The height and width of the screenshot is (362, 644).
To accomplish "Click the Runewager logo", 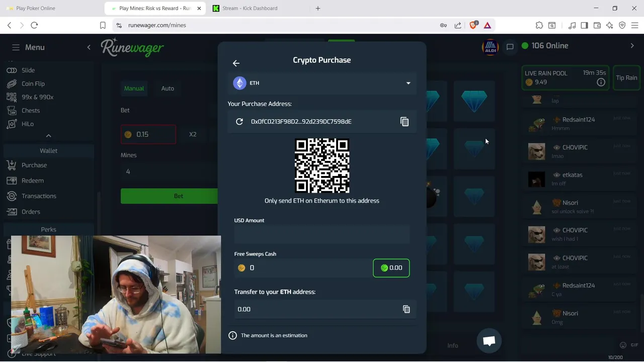I will pos(132,47).
